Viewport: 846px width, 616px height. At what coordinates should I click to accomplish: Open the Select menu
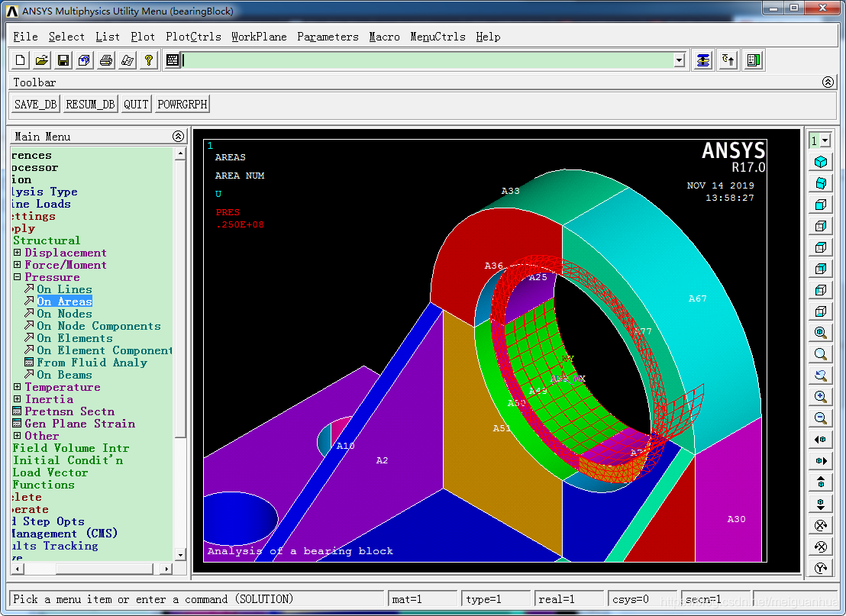tap(66, 37)
